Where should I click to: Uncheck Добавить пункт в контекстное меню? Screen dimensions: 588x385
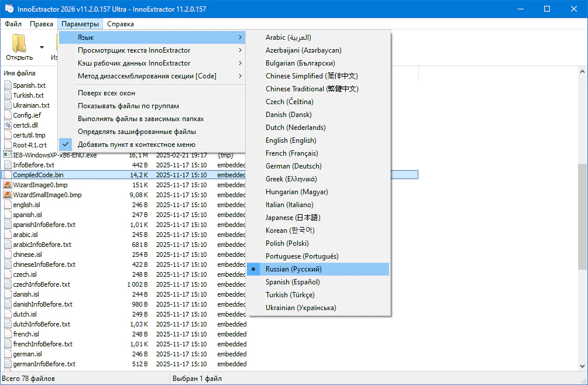pos(136,144)
